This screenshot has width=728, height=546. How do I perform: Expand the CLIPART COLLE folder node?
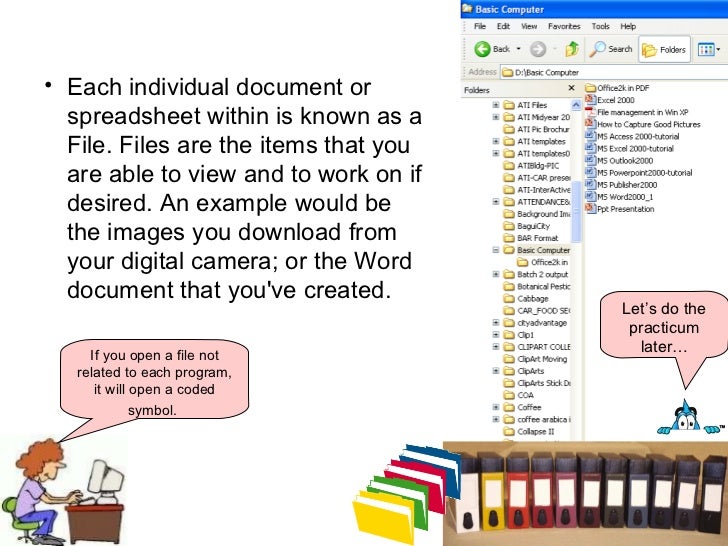click(x=496, y=346)
